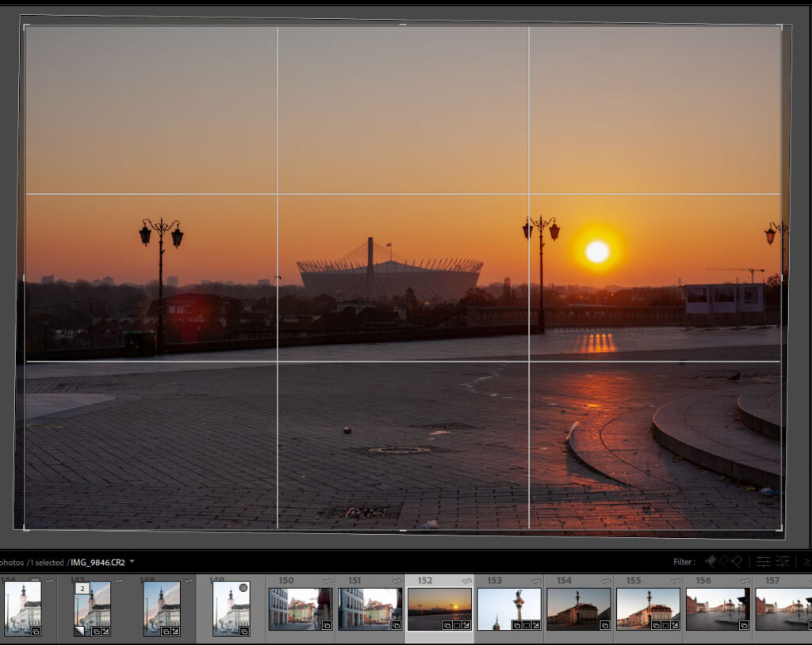Viewport: 812px width, 645px height.
Task: Click the collection badge on thumbnail 156
Action: point(744,625)
